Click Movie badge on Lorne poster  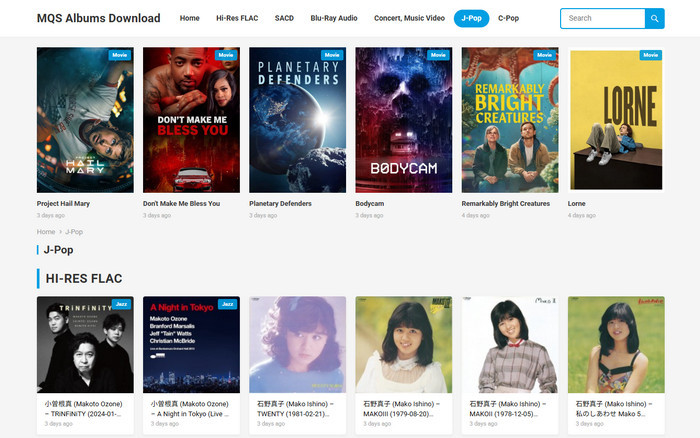(651, 55)
